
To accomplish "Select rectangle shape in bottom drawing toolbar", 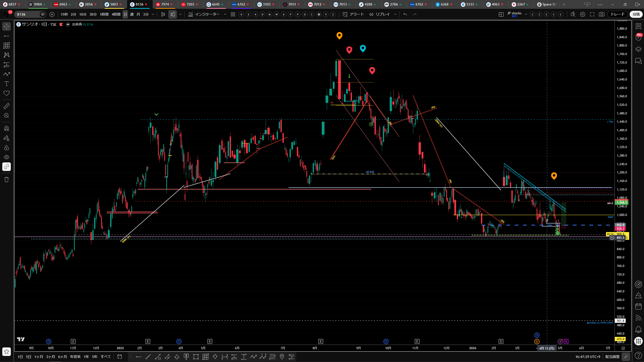I will 196,356.
